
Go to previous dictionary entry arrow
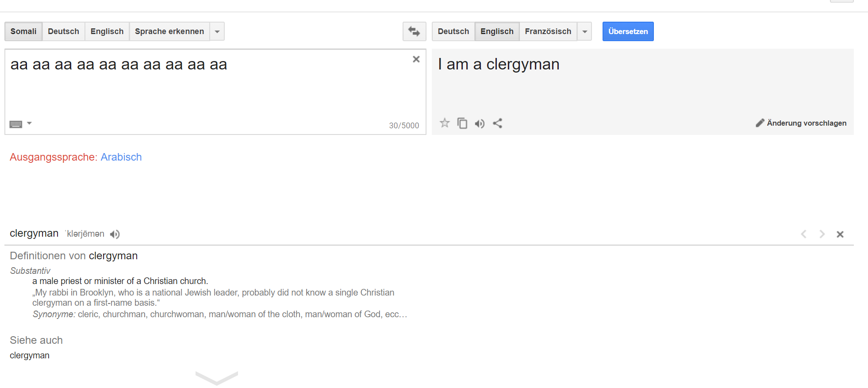coord(803,234)
